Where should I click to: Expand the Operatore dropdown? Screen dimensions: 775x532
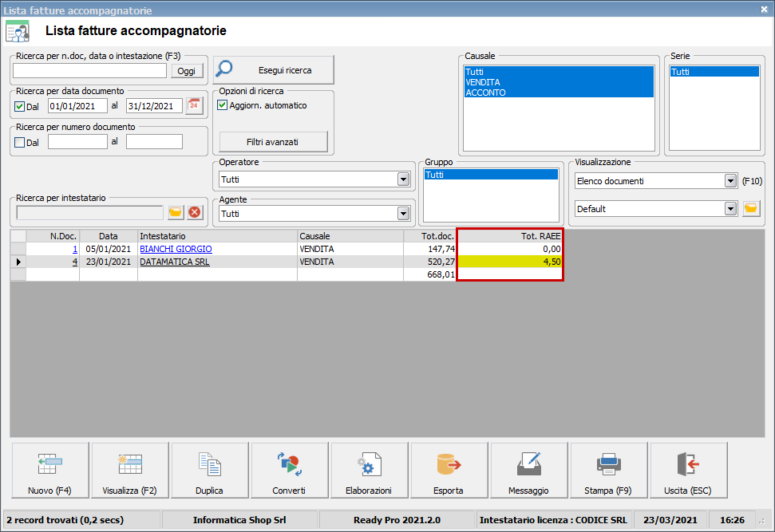[404, 179]
